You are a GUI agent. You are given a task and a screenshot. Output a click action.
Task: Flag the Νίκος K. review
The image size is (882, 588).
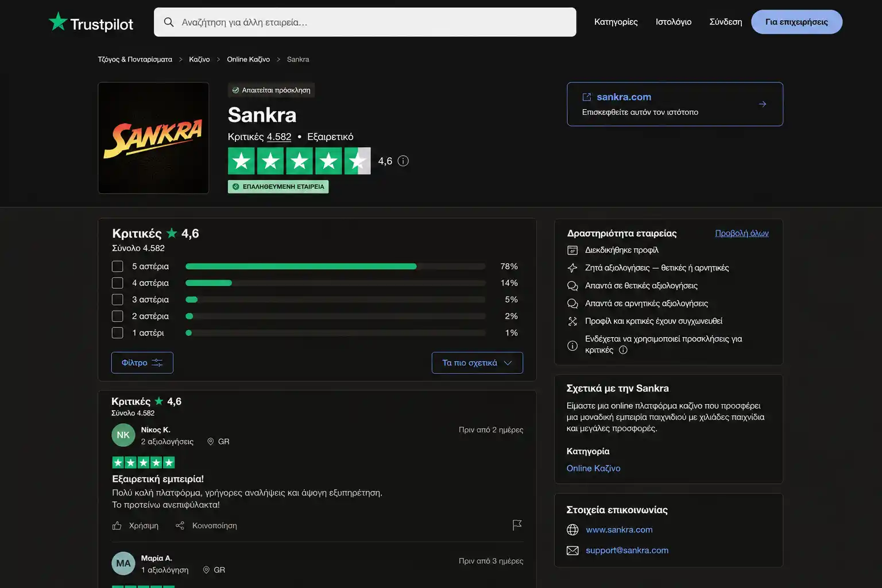pyautogui.click(x=517, y=525)
